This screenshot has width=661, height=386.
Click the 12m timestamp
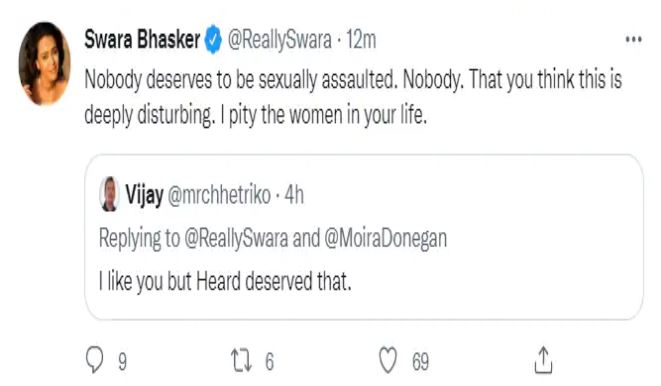click(361, 40)
